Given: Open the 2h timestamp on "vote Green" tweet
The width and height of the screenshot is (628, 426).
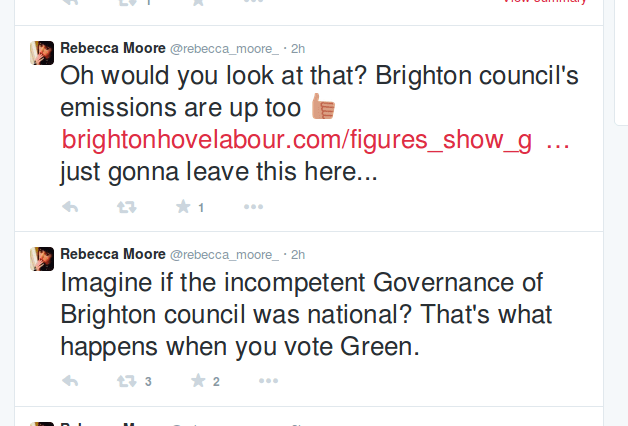Looking at the screenshot, I should 298,254.
